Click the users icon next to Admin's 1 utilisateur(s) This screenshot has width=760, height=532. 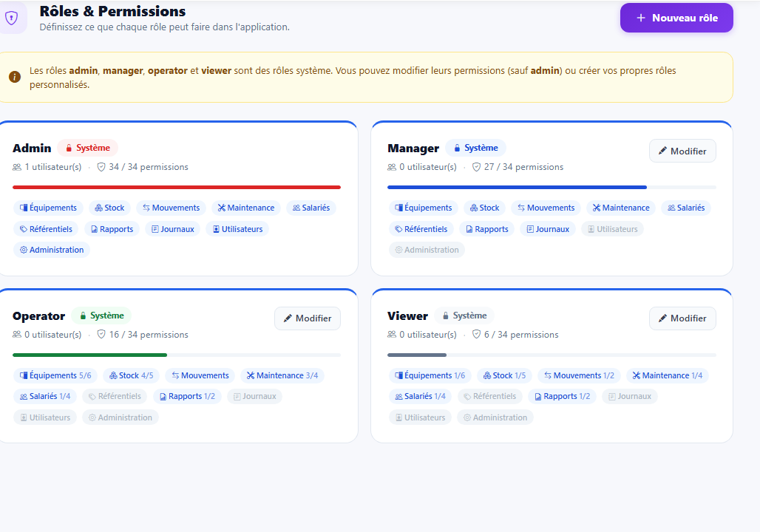click(x=17, y=167)
